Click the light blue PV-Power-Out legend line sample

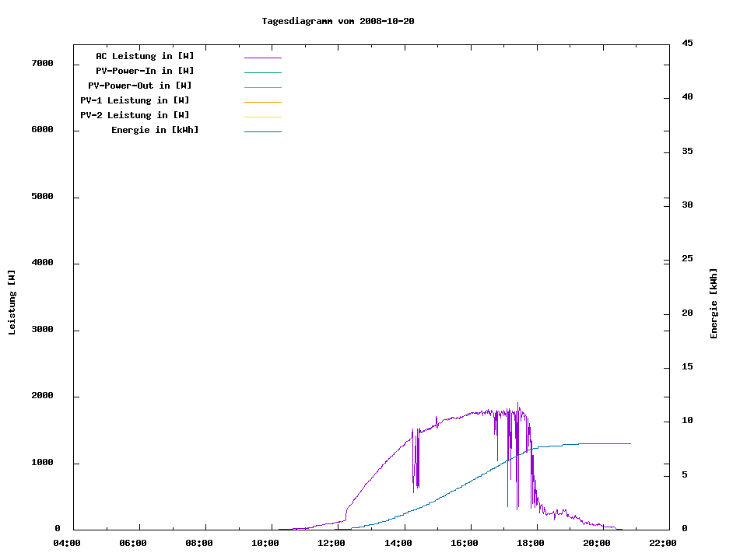click(262, 87)
